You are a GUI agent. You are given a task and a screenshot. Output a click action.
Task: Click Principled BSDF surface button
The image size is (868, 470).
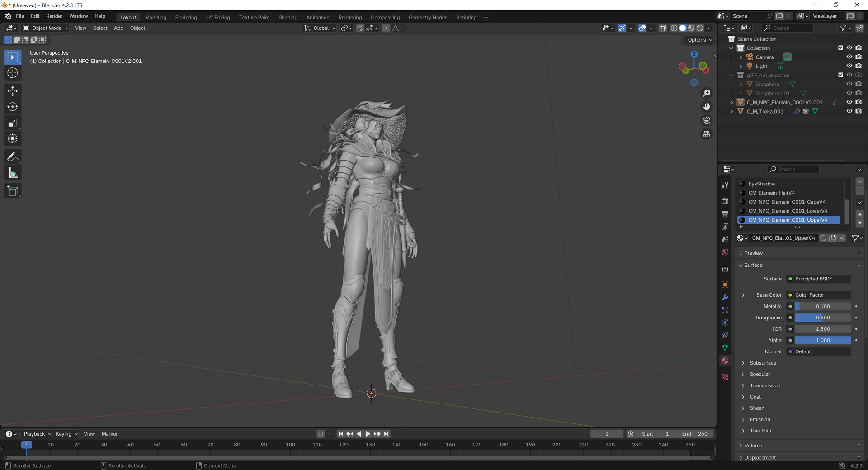819,279
